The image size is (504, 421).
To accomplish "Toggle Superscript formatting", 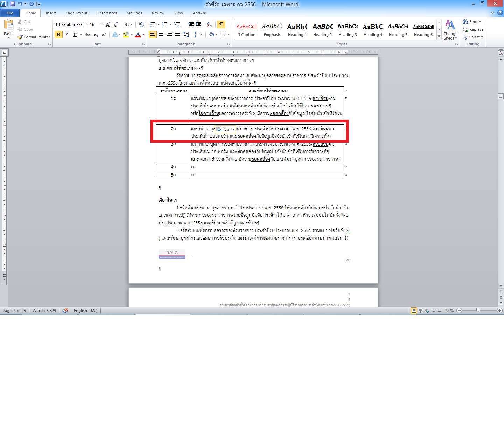I will (x=104, y=35).
